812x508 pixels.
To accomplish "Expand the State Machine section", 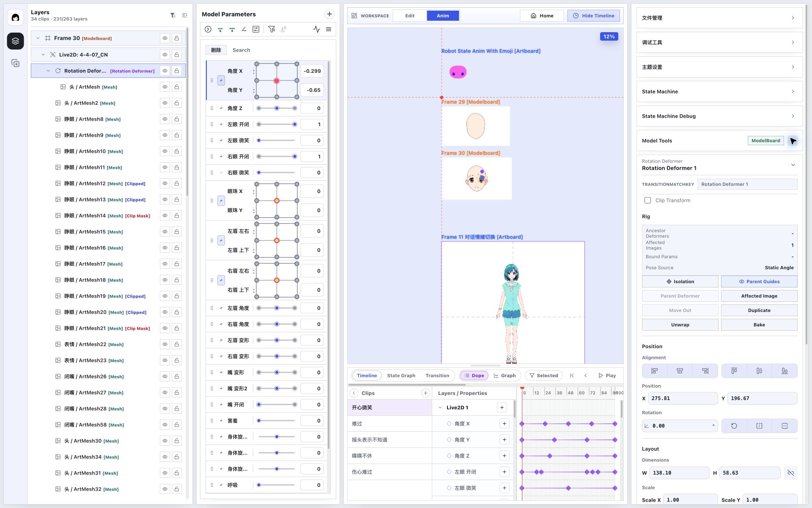I will pos(719,91).
